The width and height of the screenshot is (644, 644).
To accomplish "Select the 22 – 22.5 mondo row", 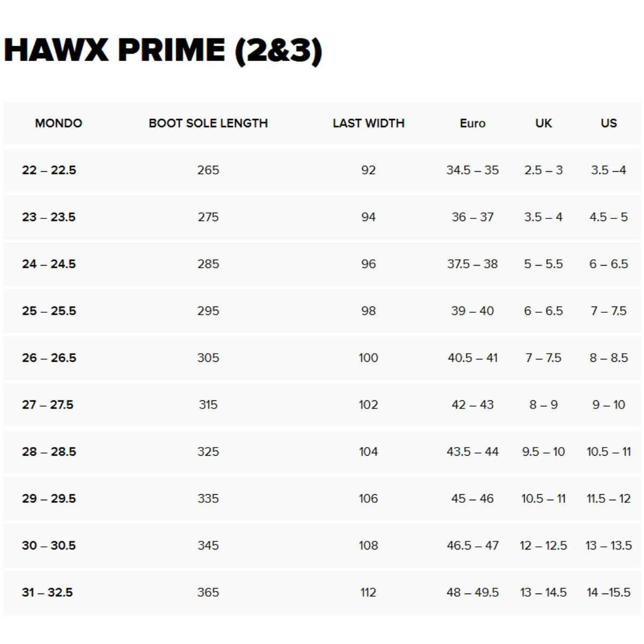I will tap(322, 170).
